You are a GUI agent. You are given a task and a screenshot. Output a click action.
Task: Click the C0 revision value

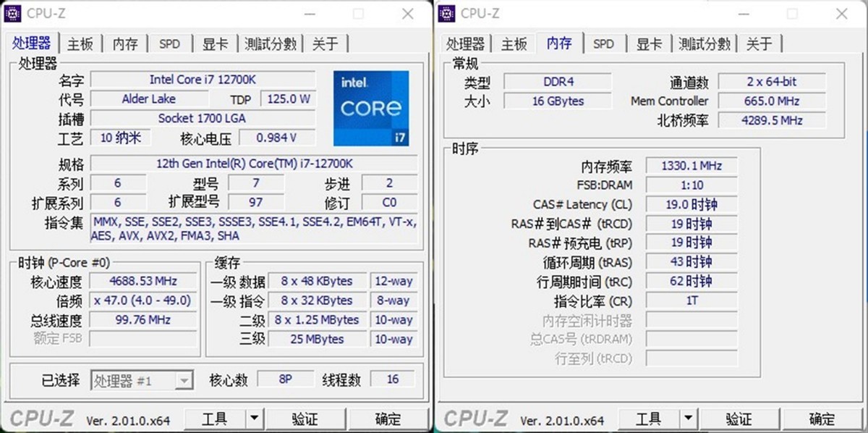(389, 203)
